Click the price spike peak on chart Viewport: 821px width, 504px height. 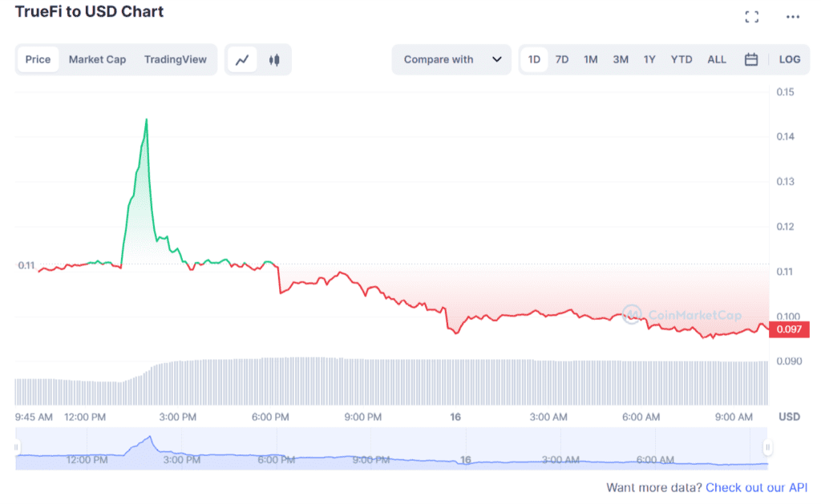147,120
